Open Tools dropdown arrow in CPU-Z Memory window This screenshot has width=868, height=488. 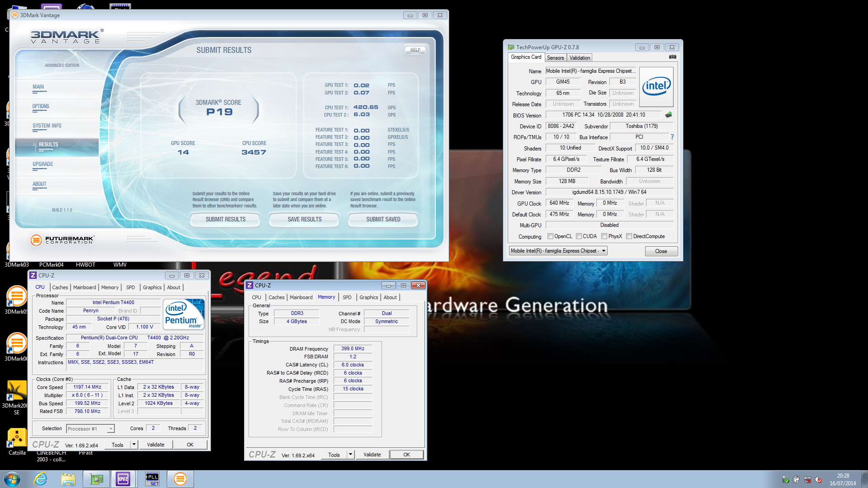click(350, 455)
